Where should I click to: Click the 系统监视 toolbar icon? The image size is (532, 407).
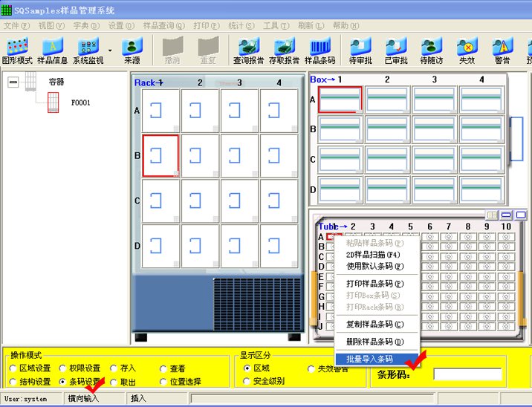pyautogui.click(x=88, y=50)
